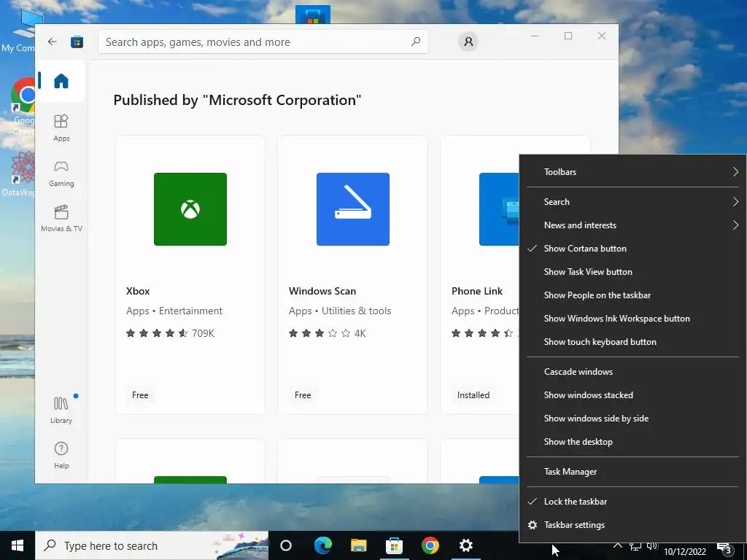
Task: Open Library in Store sidebar
Action: (x=61, y=410)
